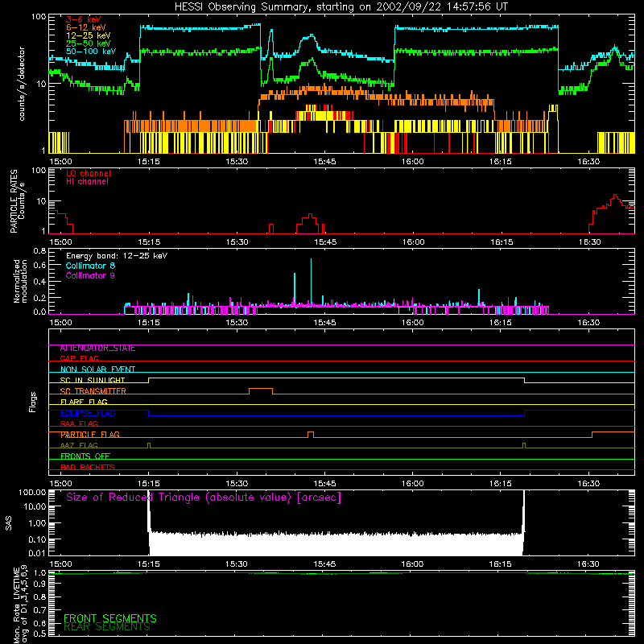Image resolution: width=644 pixels, height=644 pixels.
Task: Click the GAP_FLAG label
Action: coord(79,358)
